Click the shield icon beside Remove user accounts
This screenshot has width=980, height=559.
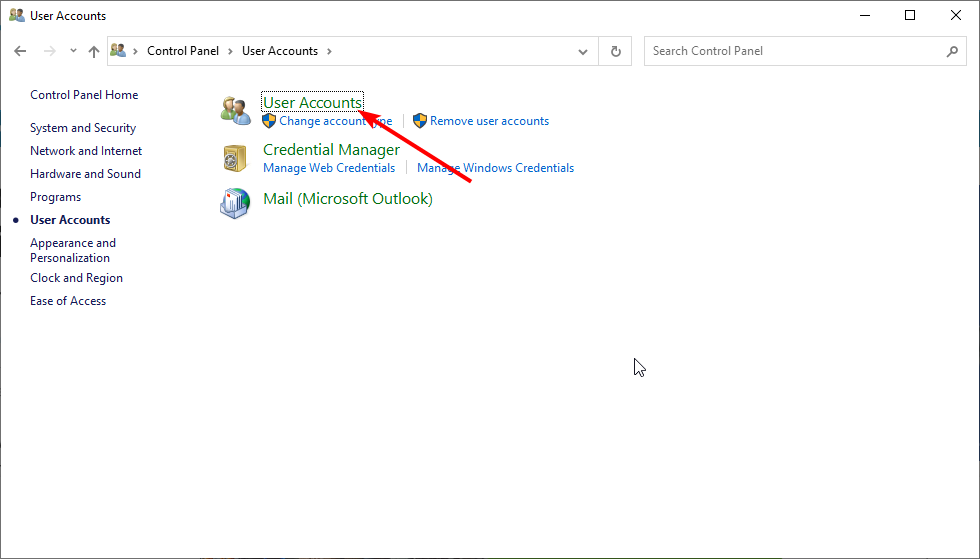click(420, 121)
